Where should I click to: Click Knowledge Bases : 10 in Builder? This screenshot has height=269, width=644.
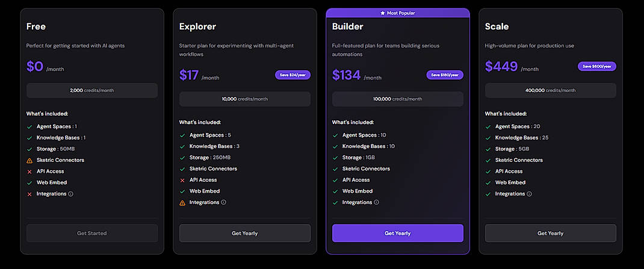368,146
